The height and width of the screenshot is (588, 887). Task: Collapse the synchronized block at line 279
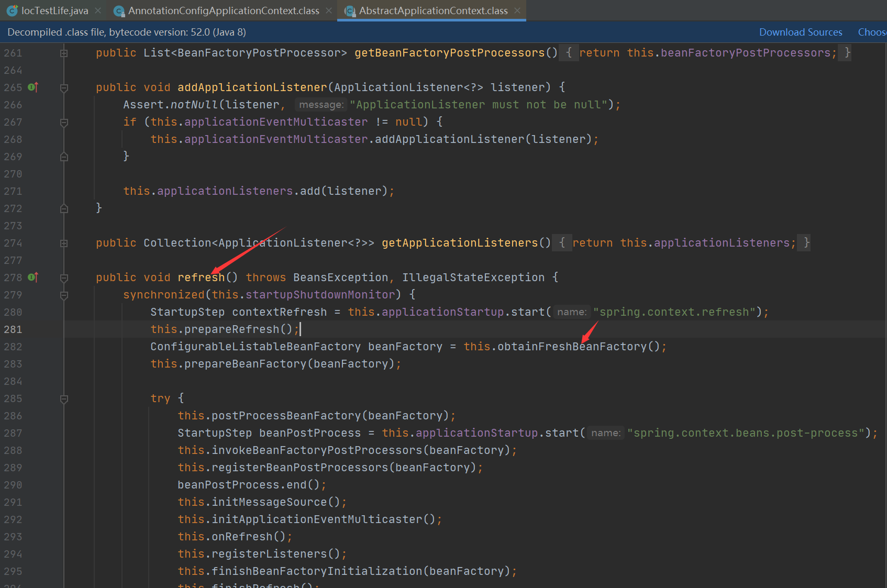pos(64,295)
